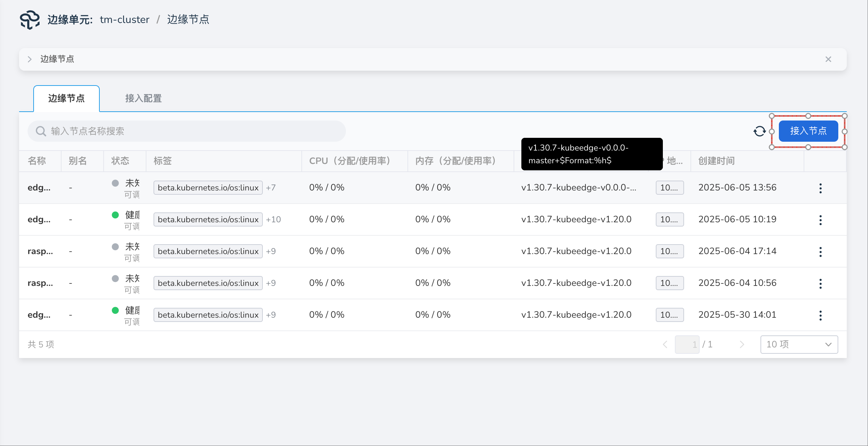Expand the +7 extra labels of first node
The height and width of the screenshot is (446, 868).
[271, 188]
